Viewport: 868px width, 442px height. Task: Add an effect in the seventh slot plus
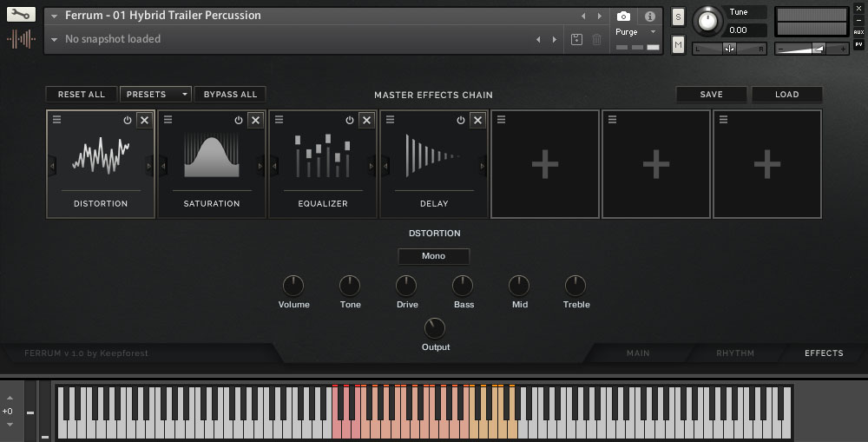click(767, 164)
